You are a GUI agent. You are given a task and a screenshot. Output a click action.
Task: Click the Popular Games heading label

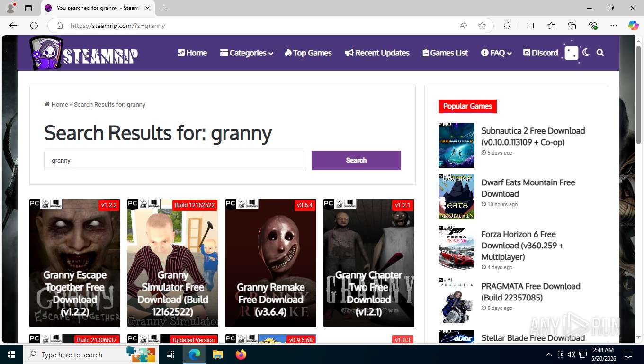468,106
